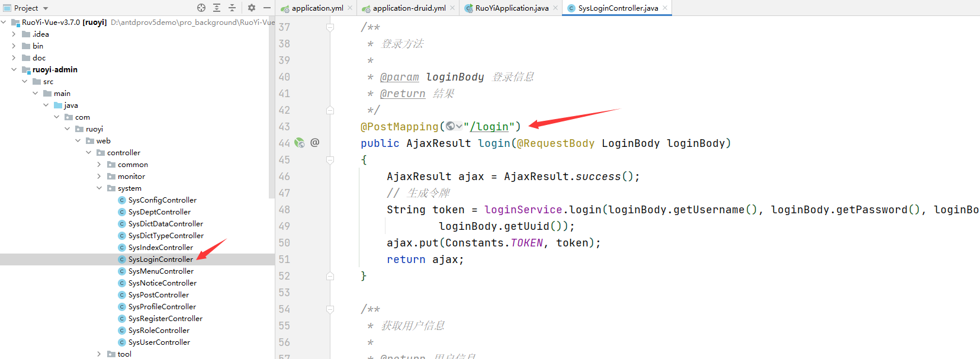Screen dimensions: 980x359
Task: Click the @param tag on line 40
Action: tap(399, 77)
